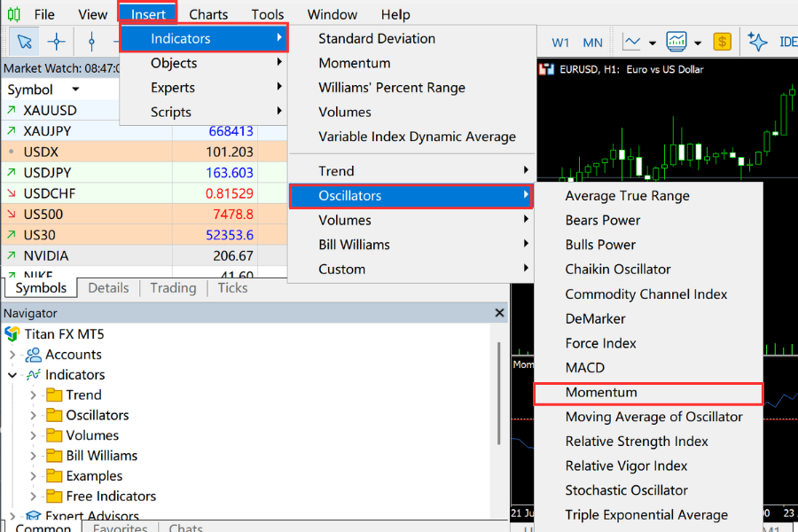Click the up arrow beside XAUJPY
Viewport: 798px width, 532px height.
[12, 131]
